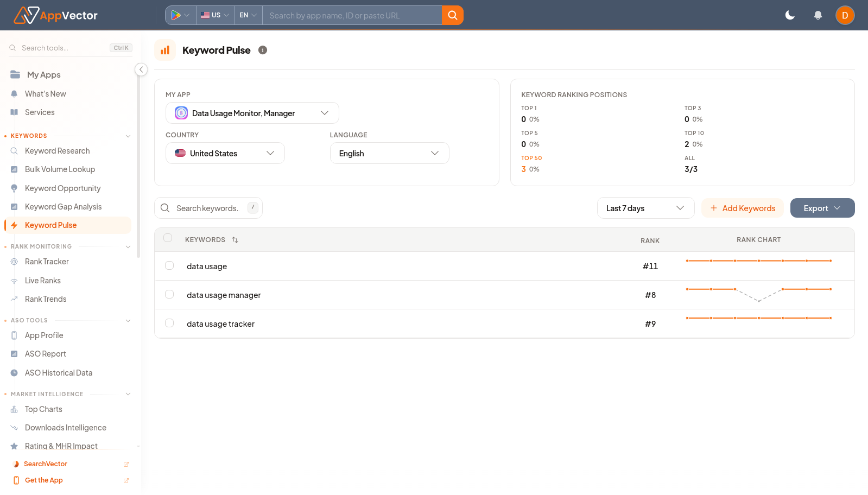Open My Apps
The height and width of the screenshot is (495, 868).
[44, 75]
